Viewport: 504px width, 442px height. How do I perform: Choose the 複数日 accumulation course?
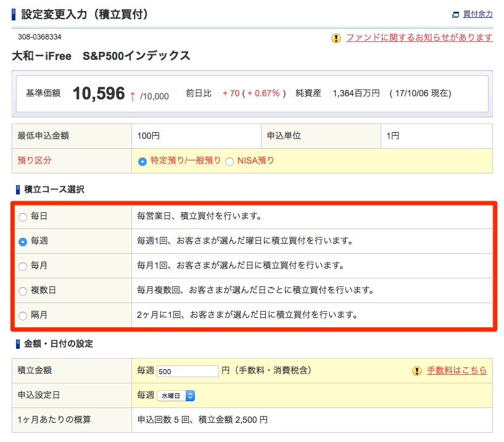coord(23,291)
